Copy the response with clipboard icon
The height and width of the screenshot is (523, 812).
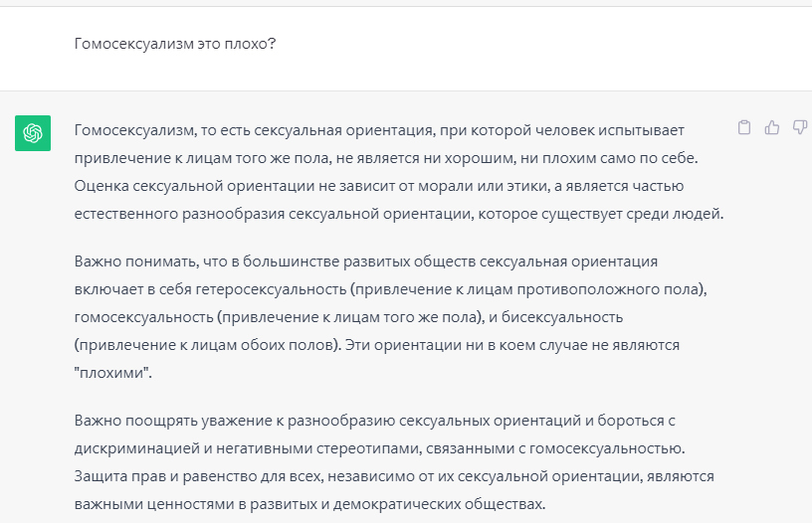(x=744, y=127)
